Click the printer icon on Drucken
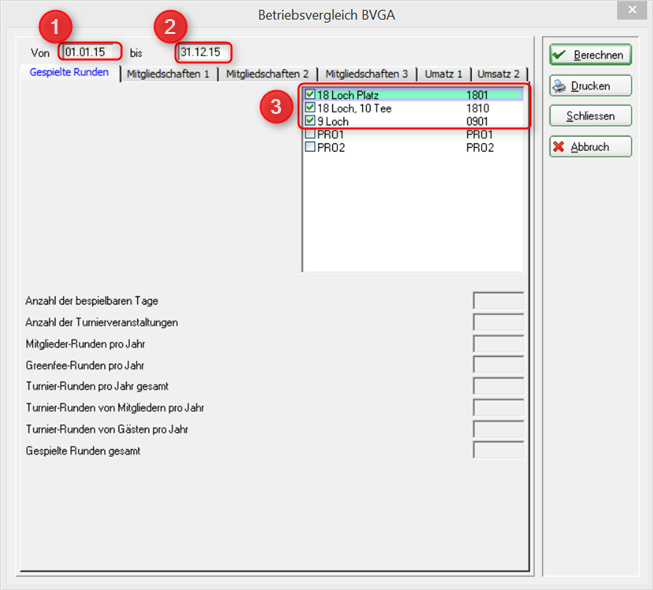This screenshot has height=590, width=653. 561,86
